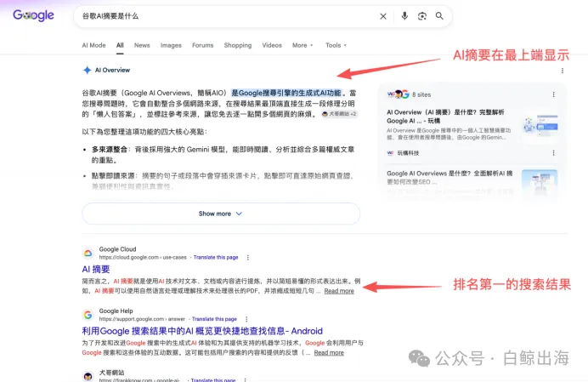Click the 8 sites source favicons
This screenshot has height=382, width=588.
click(398, 94)
